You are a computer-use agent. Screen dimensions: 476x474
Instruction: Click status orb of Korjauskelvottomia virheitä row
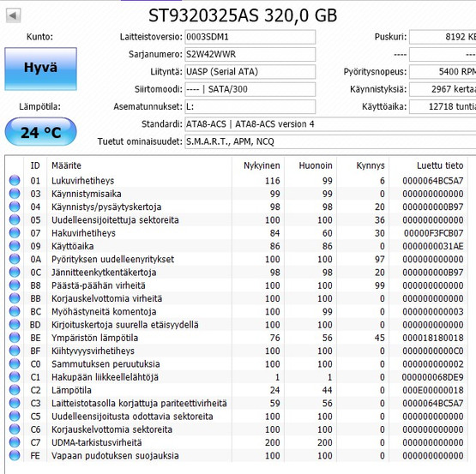(x=15, y=298)
